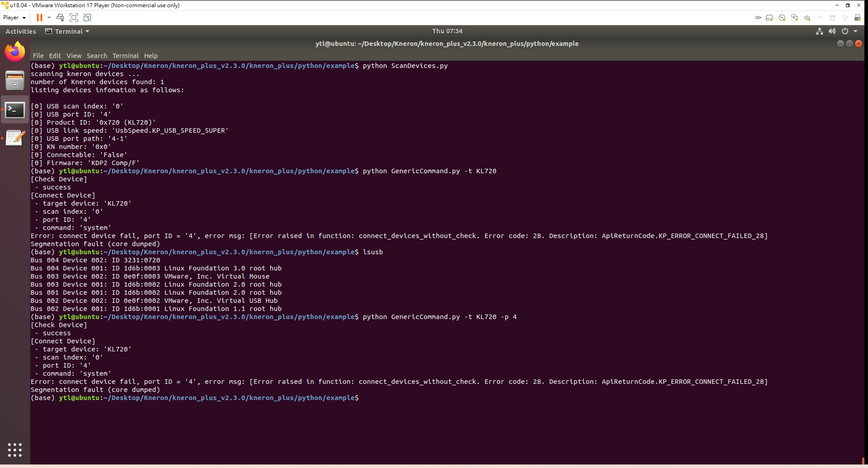Image resolution: width=868 pixels, height=468 pixels.
Task: Open the Text Editor from the dock
Action: (x=15, y=138)
